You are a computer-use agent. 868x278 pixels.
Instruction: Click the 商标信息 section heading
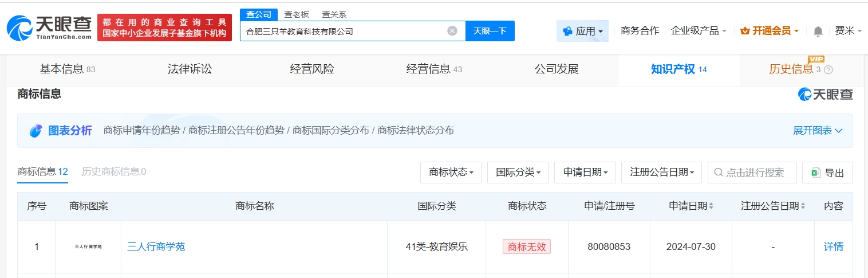tap(40, 94)
